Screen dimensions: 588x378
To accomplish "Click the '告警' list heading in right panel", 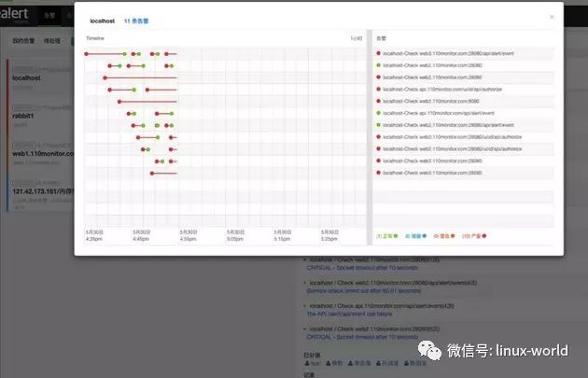I will (381, 38).
